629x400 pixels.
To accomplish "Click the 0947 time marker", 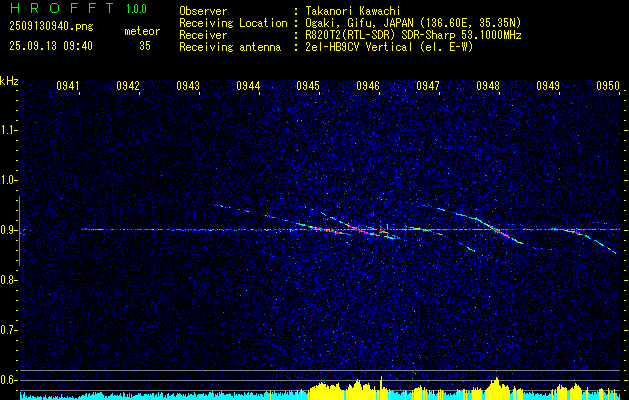I will [x=428, y=85].
